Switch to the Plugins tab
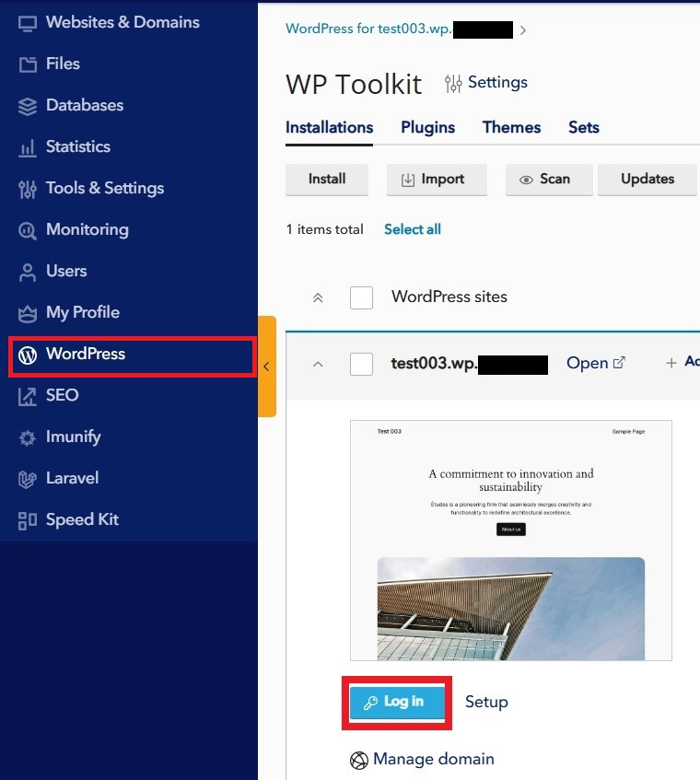Viewport: 700px width, 780px height. (428, 127)
